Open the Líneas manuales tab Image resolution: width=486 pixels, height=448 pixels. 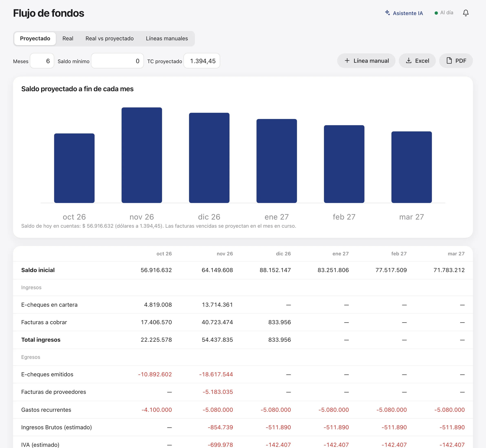tap(167, 38)
